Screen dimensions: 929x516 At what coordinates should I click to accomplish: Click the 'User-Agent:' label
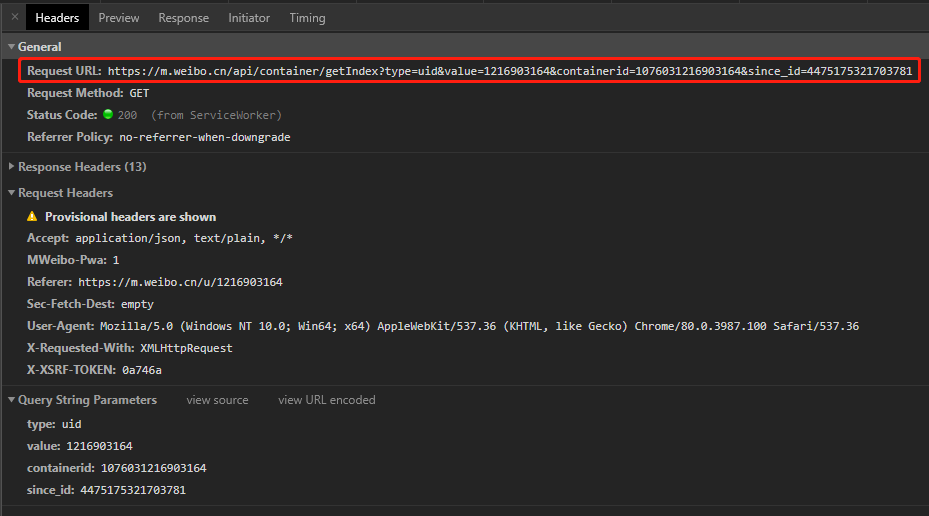60,326
